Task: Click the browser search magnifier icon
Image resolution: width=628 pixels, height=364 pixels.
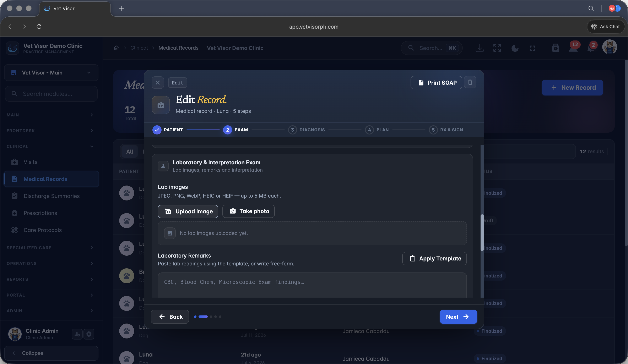Action: [591, 8]
